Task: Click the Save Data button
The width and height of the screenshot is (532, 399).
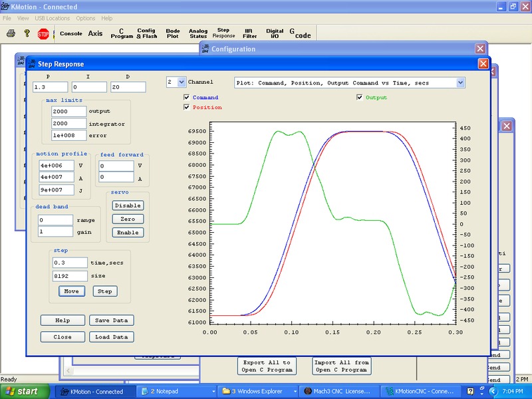Action: pyautogui.click(x=111, y=320)
